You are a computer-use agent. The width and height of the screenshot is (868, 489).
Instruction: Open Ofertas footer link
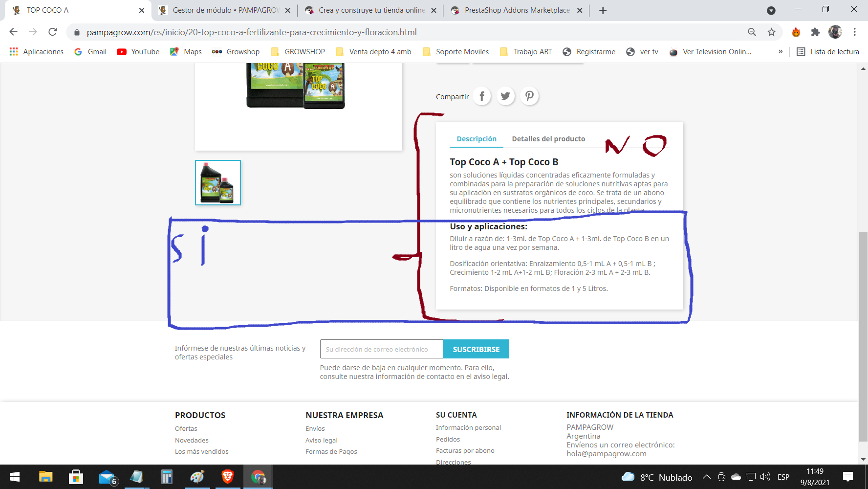(186, 428)
